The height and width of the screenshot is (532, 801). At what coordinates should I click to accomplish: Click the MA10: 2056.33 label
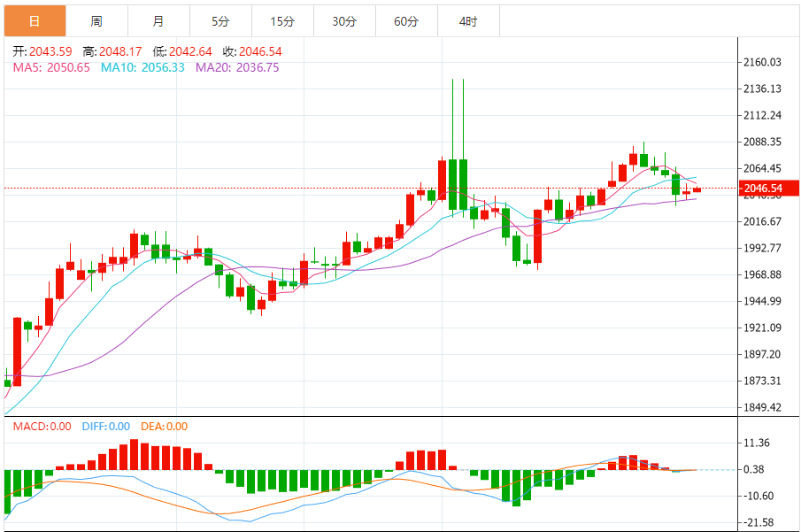click(x=142, y=67)
